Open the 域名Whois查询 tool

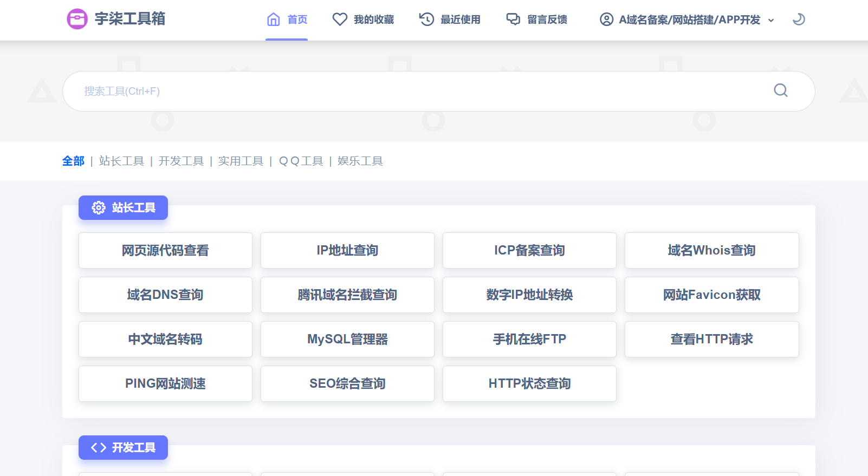(712, 250)
